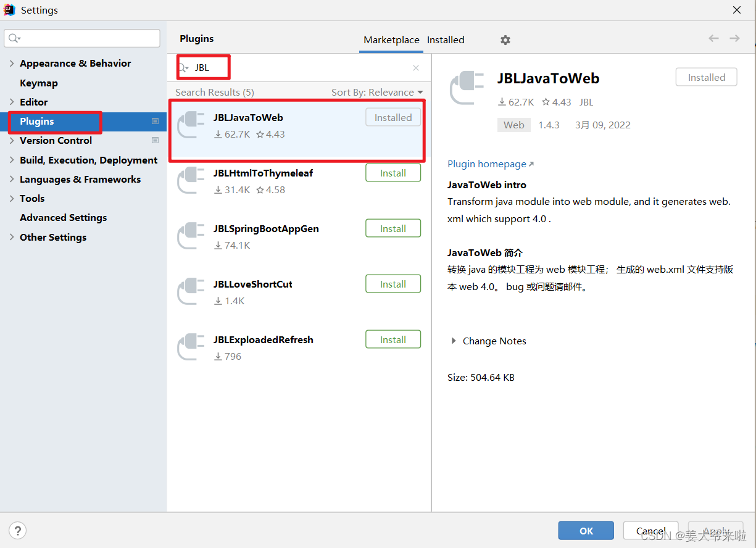Select Keymap in the settings tree
Viewport: 756px width, 548px height.
(x=39, y=83)
